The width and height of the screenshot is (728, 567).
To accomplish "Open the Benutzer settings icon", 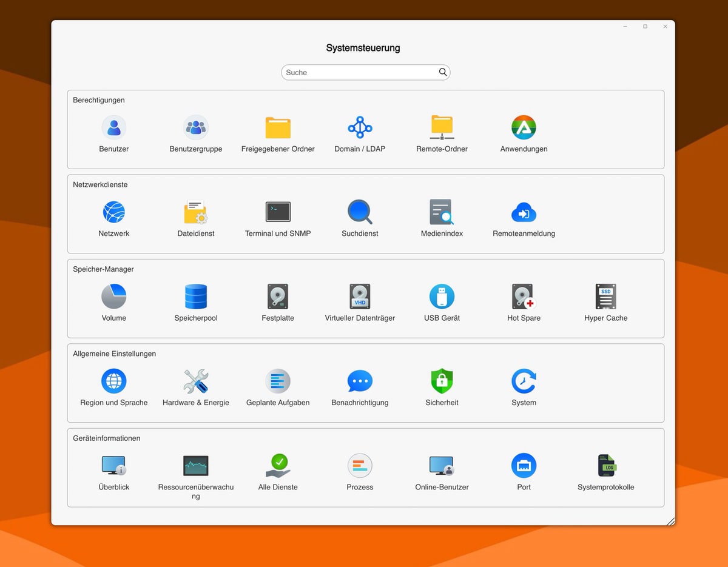I will click(114, 128).
